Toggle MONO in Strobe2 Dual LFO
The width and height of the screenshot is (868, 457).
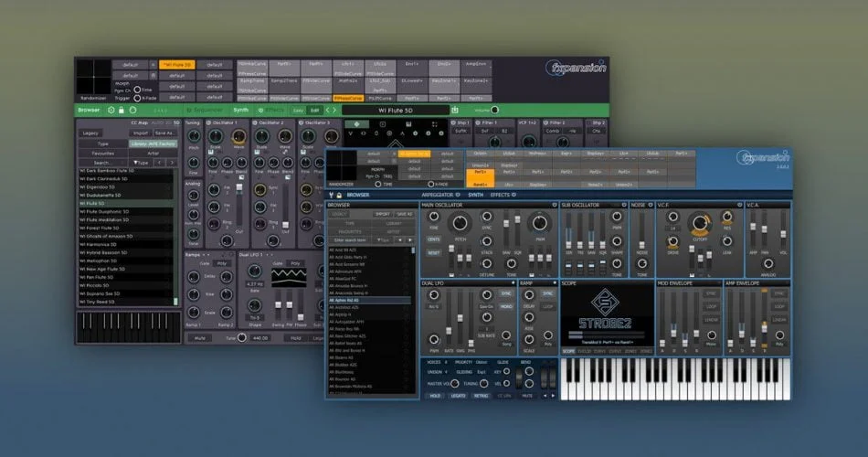point(506,306)
